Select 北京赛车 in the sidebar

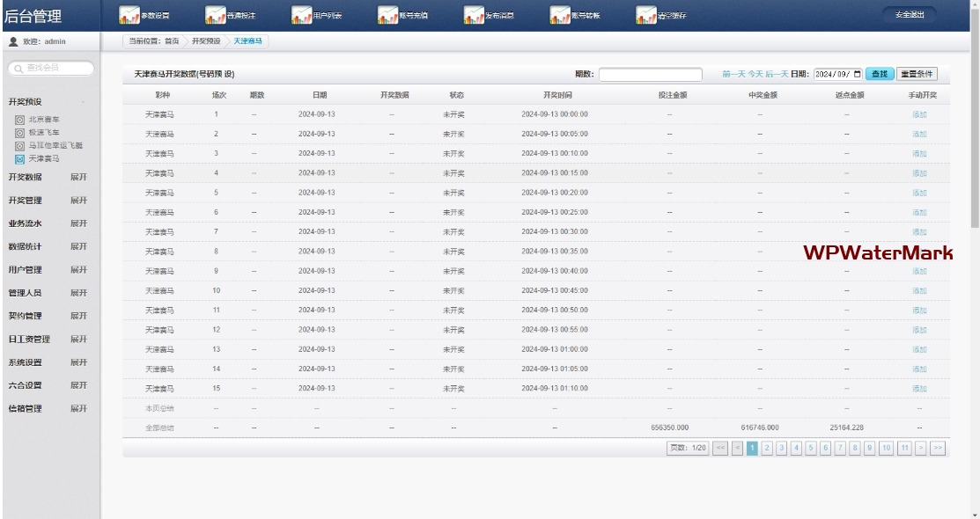44,119
